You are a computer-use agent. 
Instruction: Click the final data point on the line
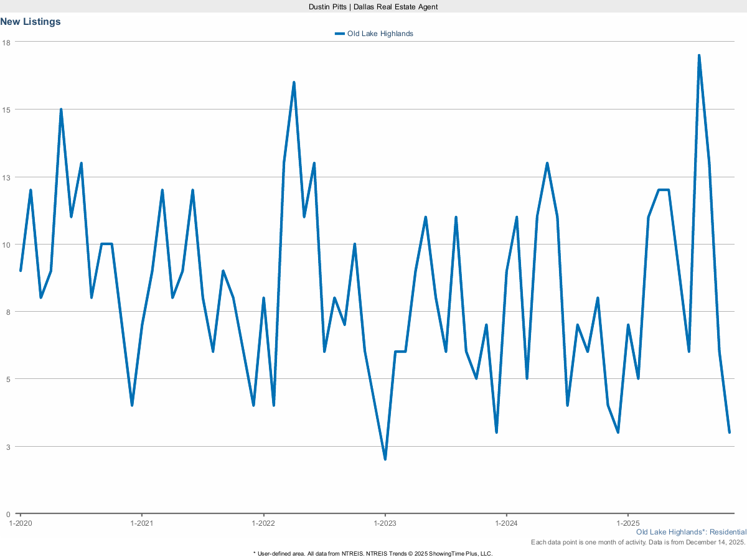tap(729, 432)
